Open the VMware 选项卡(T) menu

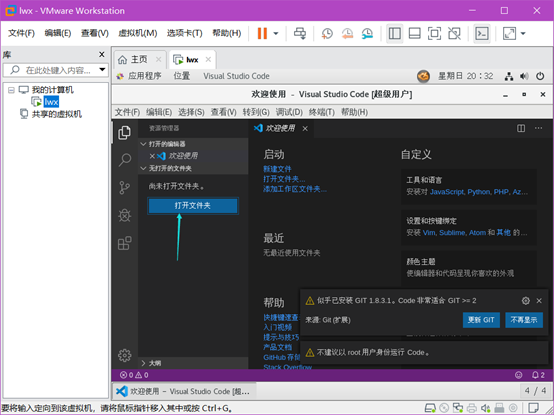[184, 33]
